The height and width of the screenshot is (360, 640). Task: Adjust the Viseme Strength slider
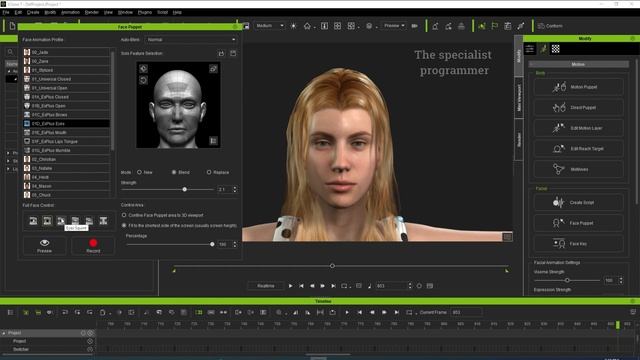tap(567, 280)
